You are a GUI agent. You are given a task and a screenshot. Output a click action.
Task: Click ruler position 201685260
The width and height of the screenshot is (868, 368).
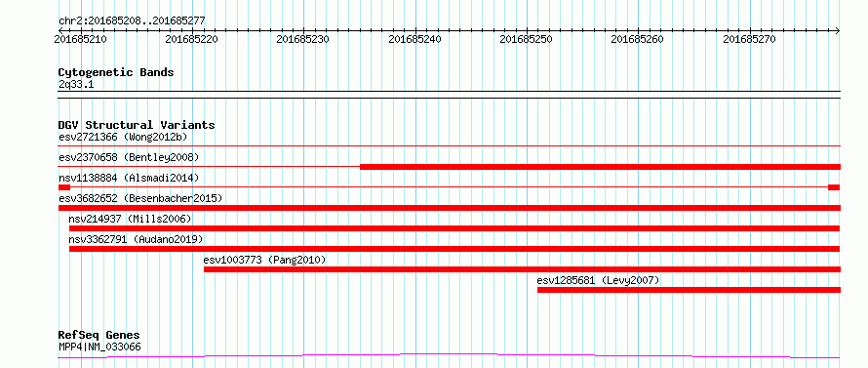point(638,39)
